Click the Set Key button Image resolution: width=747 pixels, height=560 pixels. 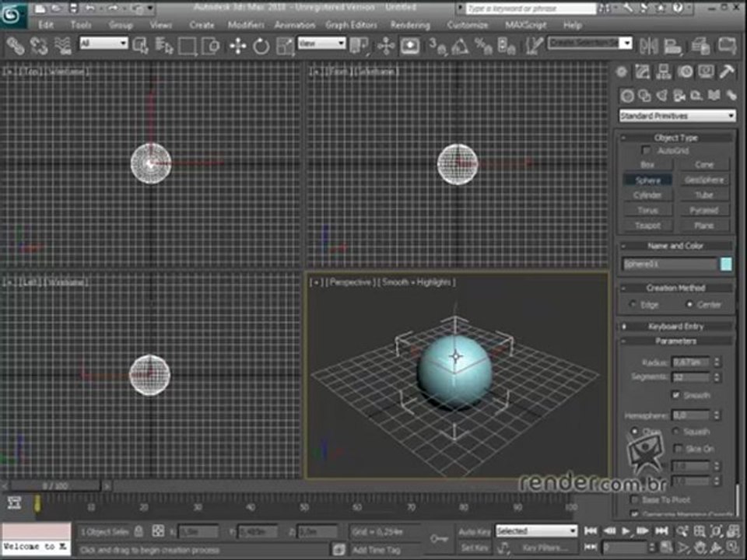(x=475, y=548)
